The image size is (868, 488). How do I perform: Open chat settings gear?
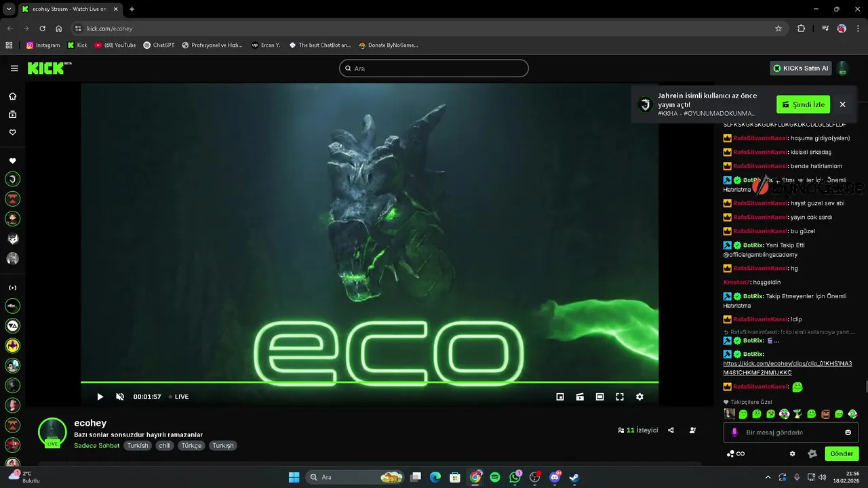tap(792, 454)
